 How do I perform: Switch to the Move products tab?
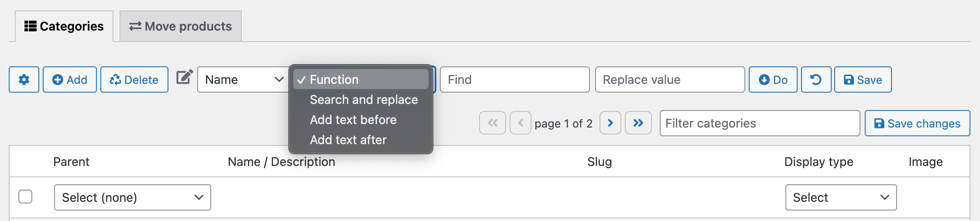pos(180,26)
